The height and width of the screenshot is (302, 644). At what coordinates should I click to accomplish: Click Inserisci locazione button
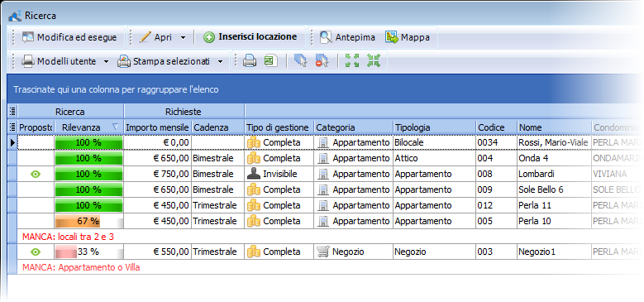click(x=250, y=37)
